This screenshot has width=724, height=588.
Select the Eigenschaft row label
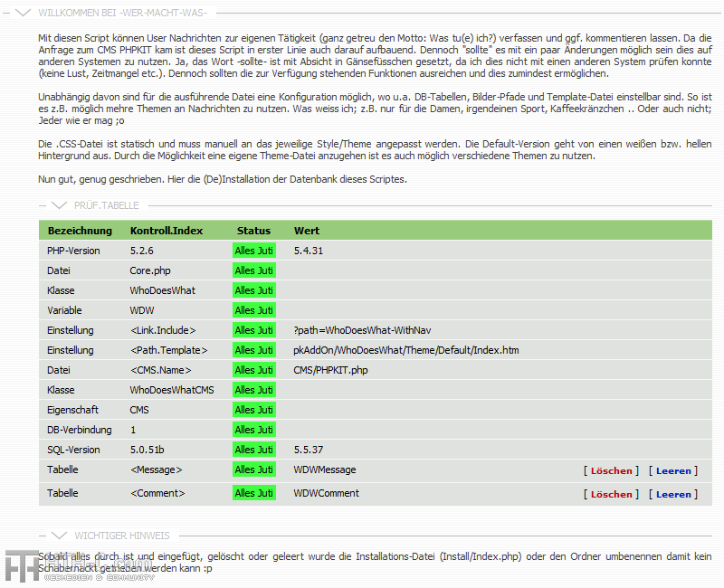pyautogui.click(x=72, y=410)
